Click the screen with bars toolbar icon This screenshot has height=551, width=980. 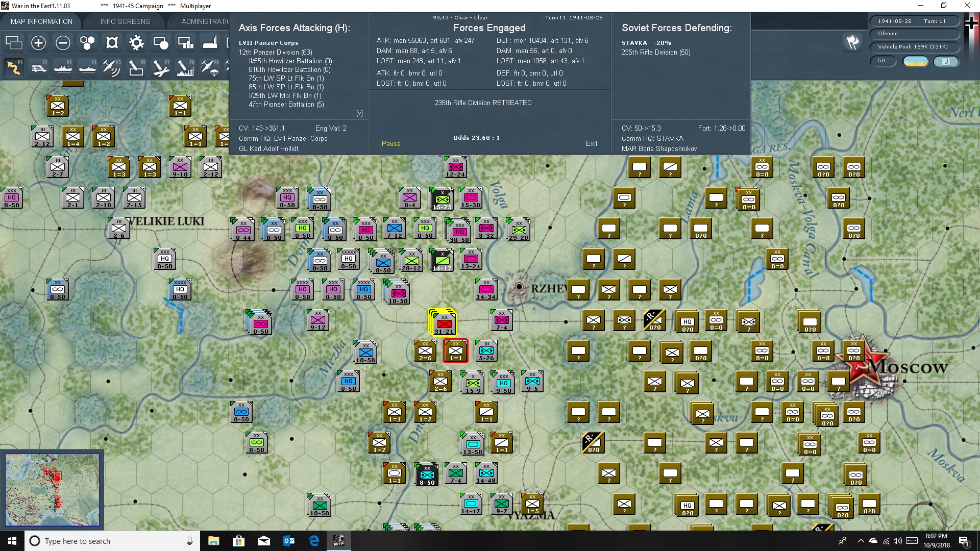185,43
